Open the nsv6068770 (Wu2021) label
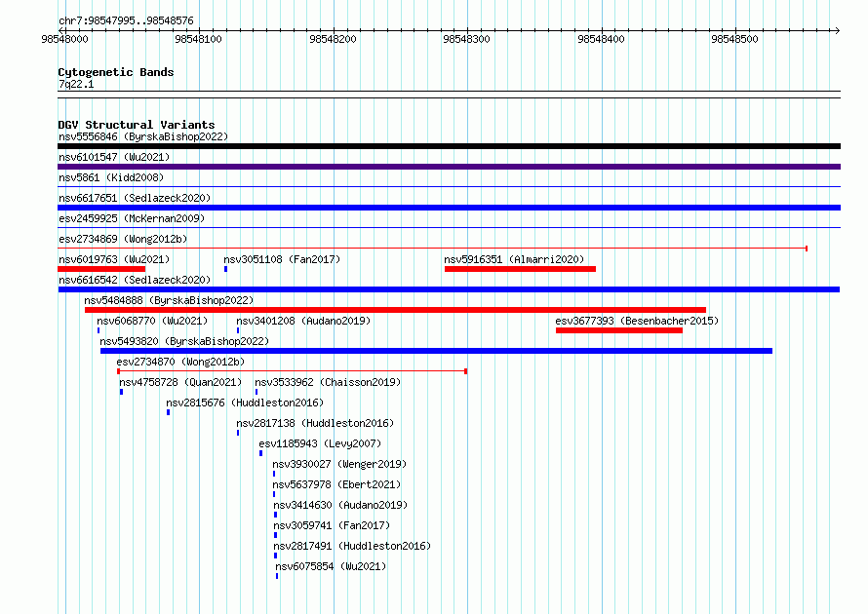Viewport: 868px width, 614px height. click(152, 321)
